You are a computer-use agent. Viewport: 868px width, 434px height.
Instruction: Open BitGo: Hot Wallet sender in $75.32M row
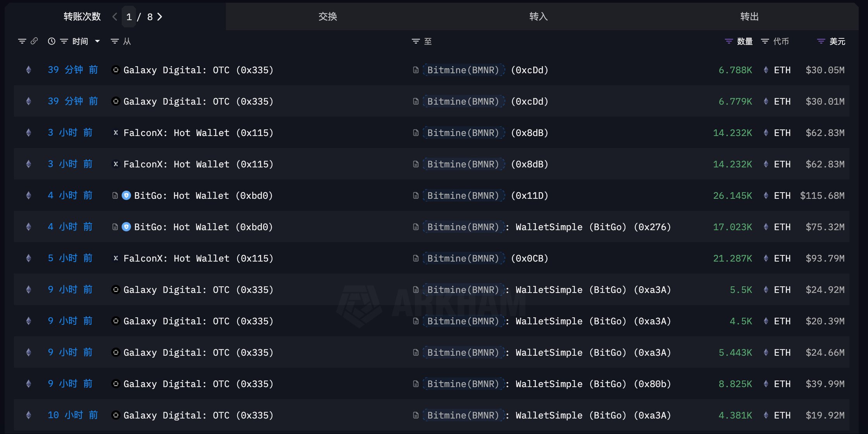(203, 227)
